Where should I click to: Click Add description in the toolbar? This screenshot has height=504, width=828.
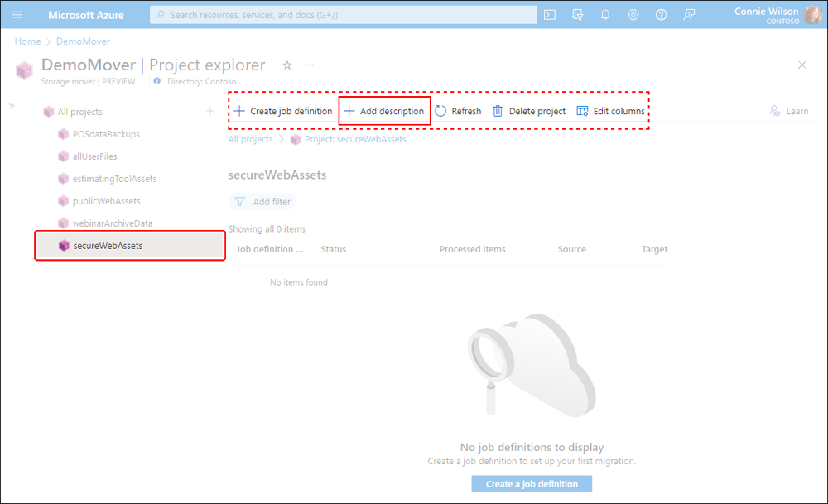(384, 111)
